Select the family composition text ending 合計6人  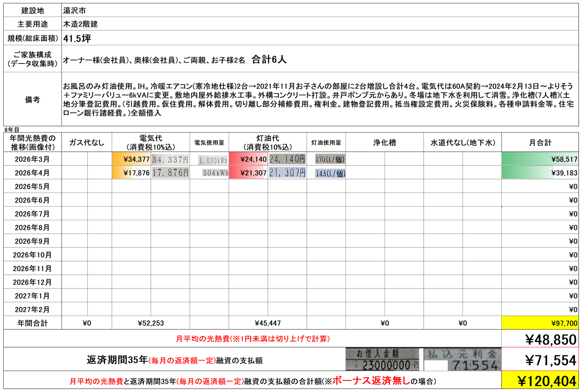175,59
